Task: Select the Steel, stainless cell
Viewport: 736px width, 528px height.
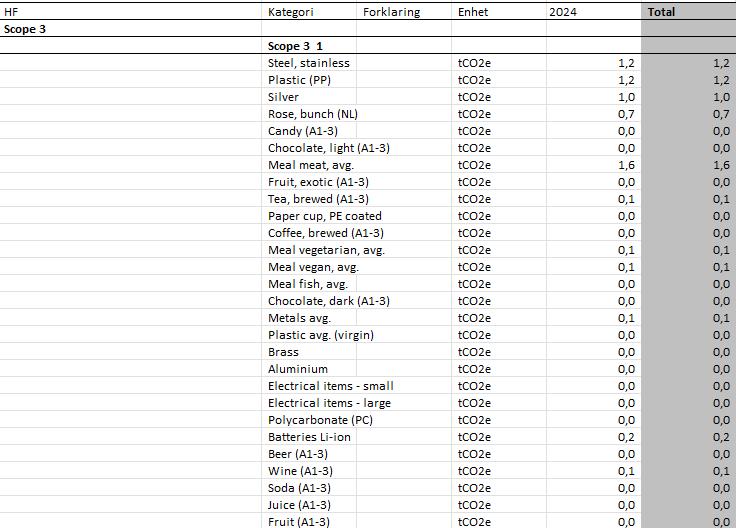Action: [x=309, y=63]
